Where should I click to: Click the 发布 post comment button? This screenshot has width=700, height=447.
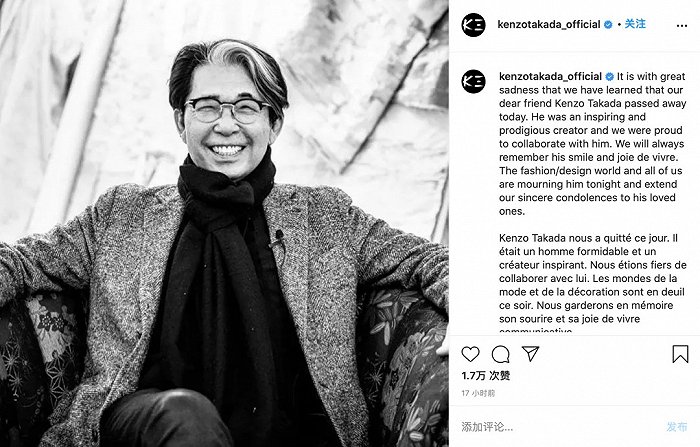coord(677,427)
